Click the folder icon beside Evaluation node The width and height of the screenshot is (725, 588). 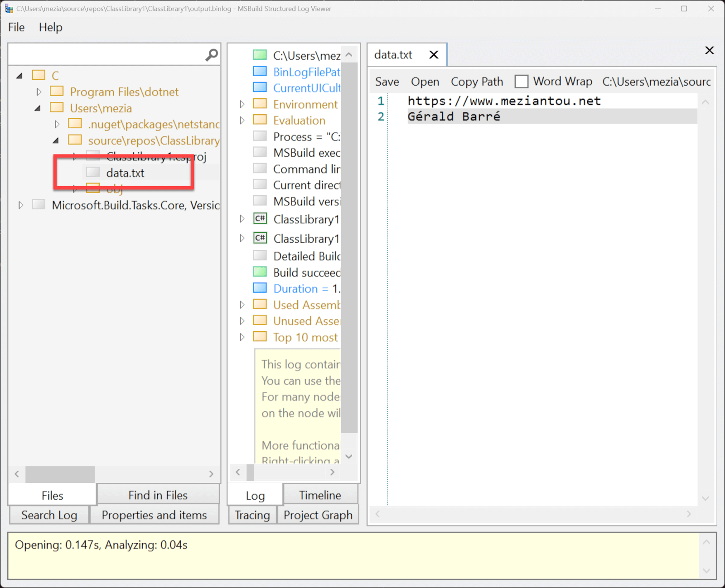260,120
